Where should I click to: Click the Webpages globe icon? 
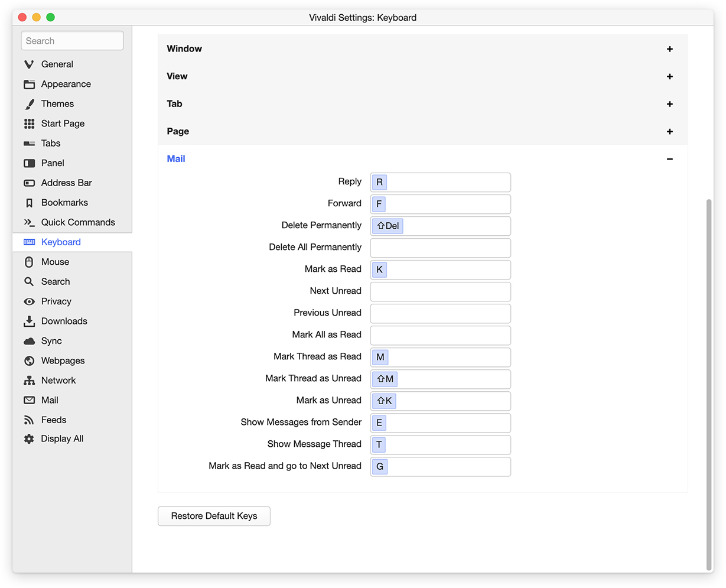29,361
